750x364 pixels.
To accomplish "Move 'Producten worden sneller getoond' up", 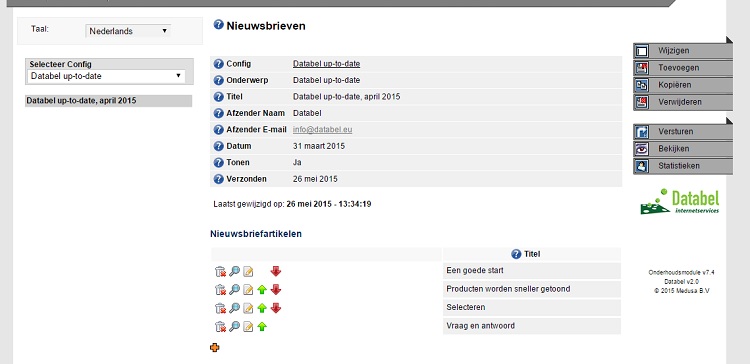I will [262, 290].
